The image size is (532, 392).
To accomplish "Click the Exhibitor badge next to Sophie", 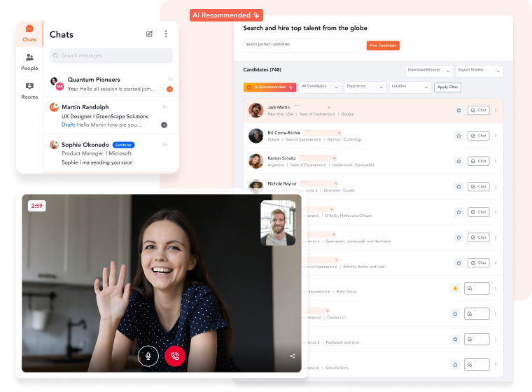I will click(x=123, y=145).
